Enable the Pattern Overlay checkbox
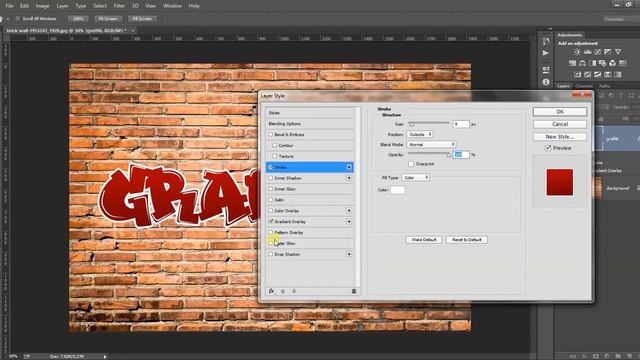The height and width of the screenshot is (360, 640). 270,232
